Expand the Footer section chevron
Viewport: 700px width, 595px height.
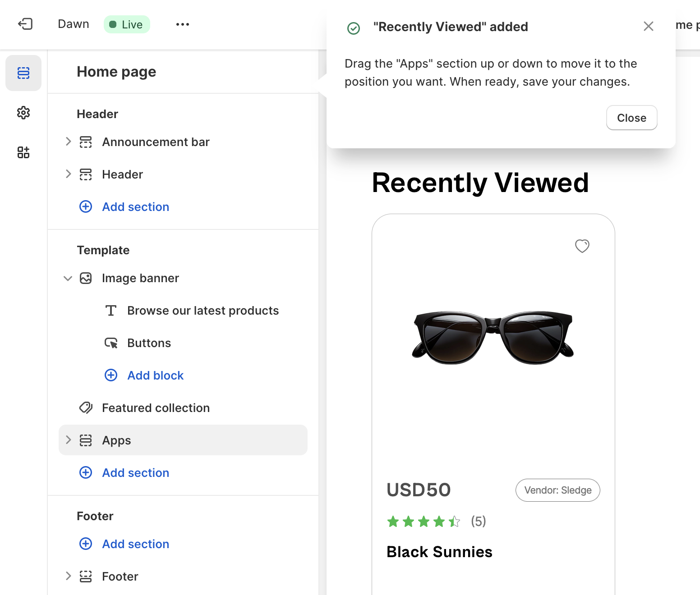68,577
